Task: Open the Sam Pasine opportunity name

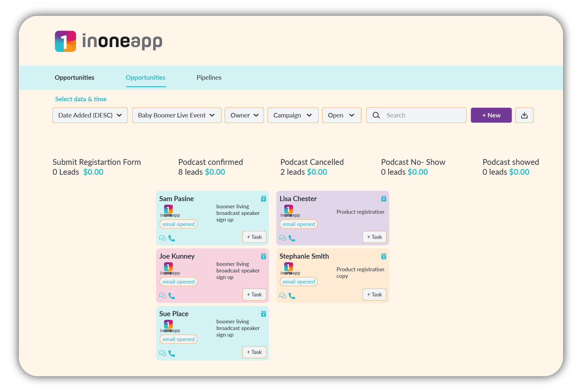Action: (x=176, y=199)
